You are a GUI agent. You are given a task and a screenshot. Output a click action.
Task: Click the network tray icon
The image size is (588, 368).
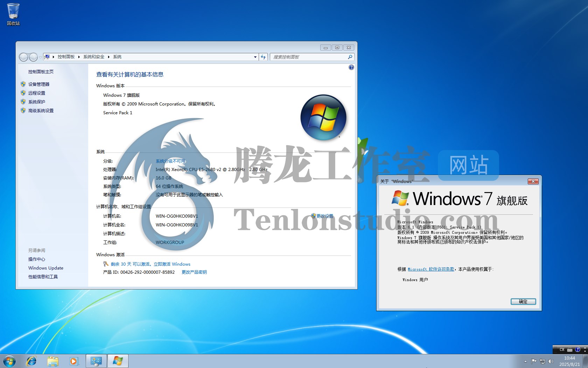point(542,361)
